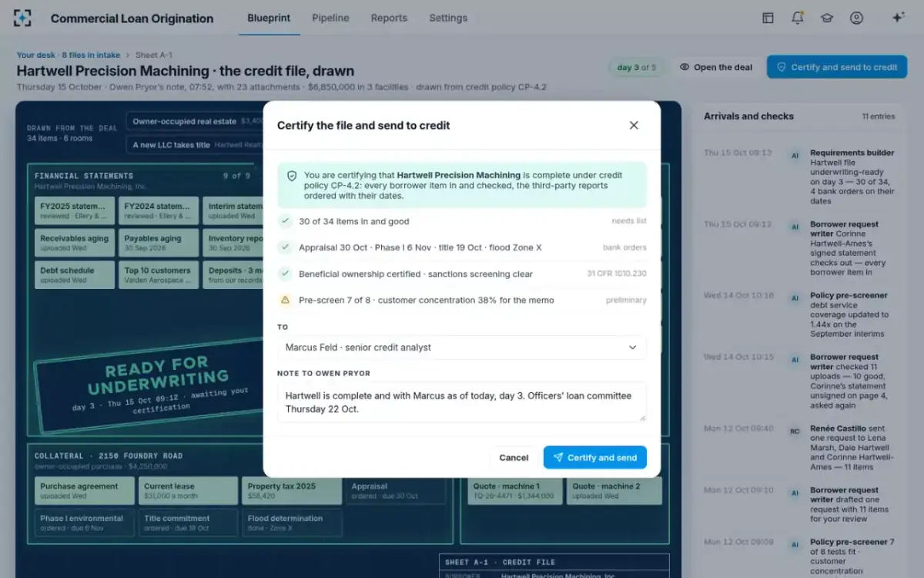This screenshot has width=924, height=578.
Task: Go to Your desk breadcrumb
Action: (x=36, y=55)
